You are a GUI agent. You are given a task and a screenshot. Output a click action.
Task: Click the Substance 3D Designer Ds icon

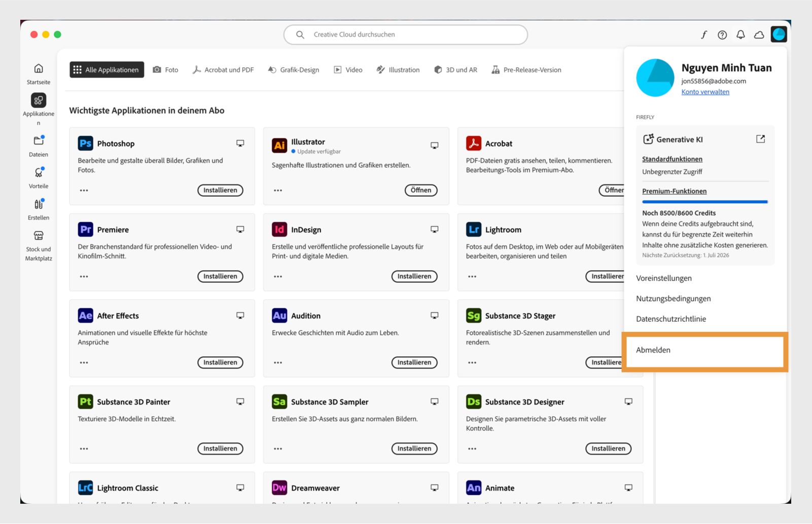474,402
